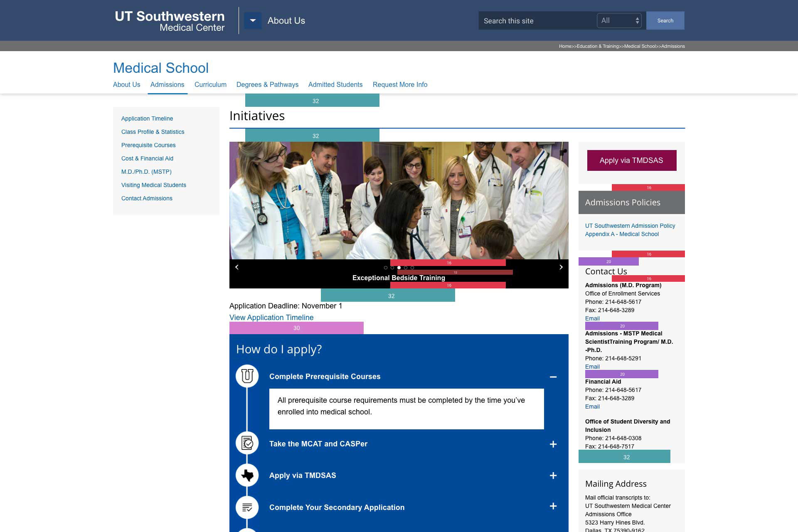Click the Apply via TMDSAS button
The image size is (798, 532).
(632, 160)
